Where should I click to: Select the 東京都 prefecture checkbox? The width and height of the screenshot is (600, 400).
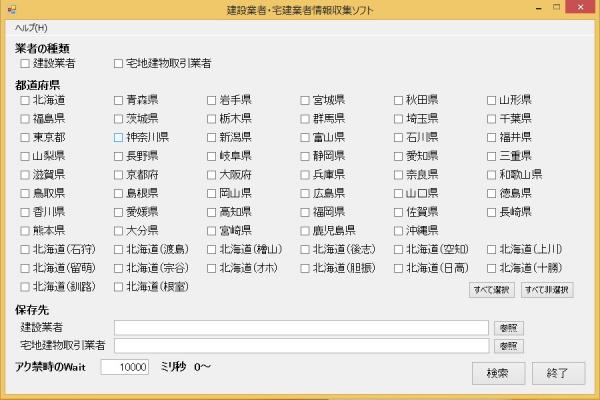(x=25, y=137)
